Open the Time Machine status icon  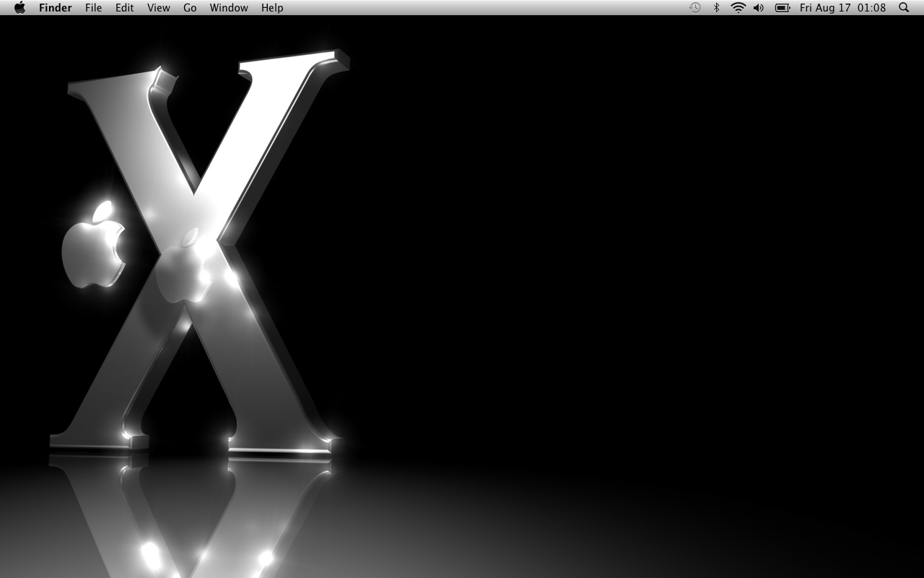pyautogui.click(x=694, y=8)
